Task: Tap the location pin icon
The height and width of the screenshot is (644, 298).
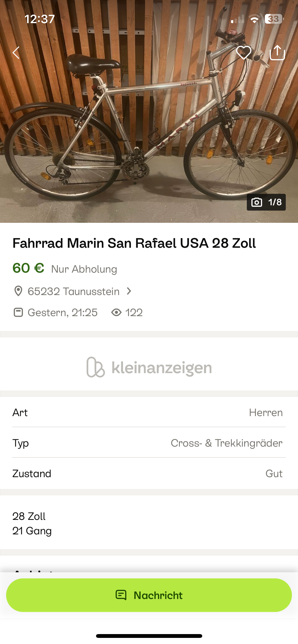Action: pyautogui.click(x=18, y=291)
